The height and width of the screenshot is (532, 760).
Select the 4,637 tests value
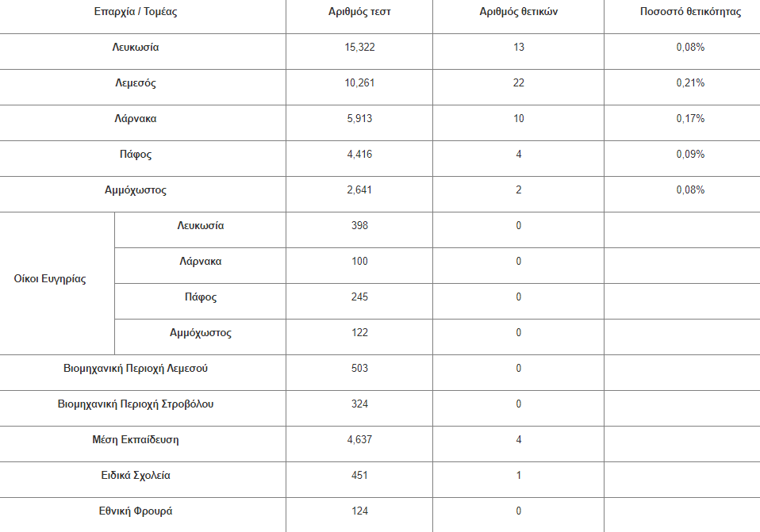point(359,440)
